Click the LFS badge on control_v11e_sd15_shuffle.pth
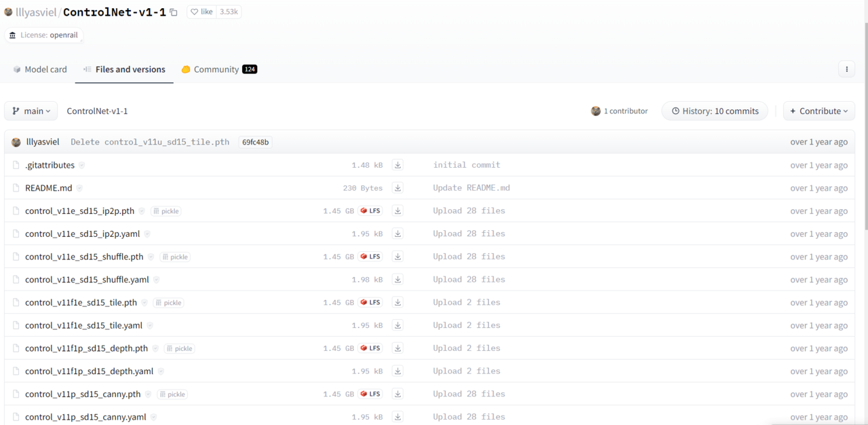The height and width of the screenshot is (425, 868). pos(370,257)
